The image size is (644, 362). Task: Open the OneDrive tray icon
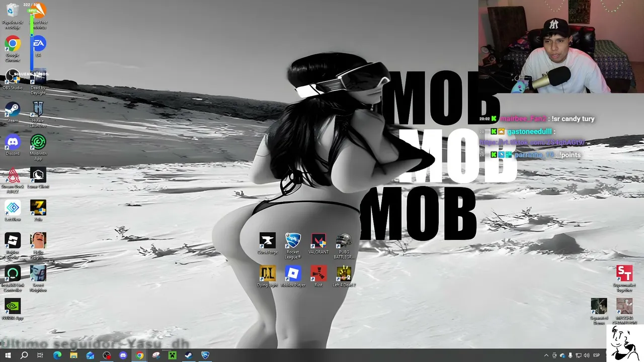point(562,355)
